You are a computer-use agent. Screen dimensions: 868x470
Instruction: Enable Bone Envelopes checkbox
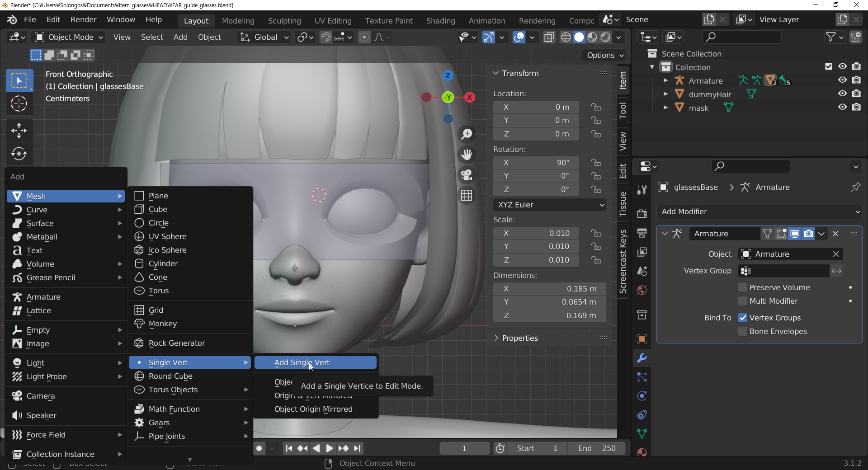(x=743, y=331)
